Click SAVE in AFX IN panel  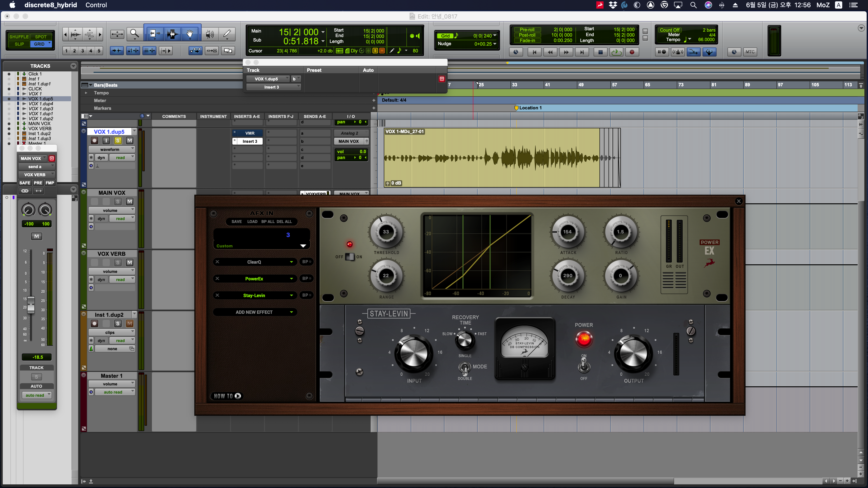coord(236,221)
